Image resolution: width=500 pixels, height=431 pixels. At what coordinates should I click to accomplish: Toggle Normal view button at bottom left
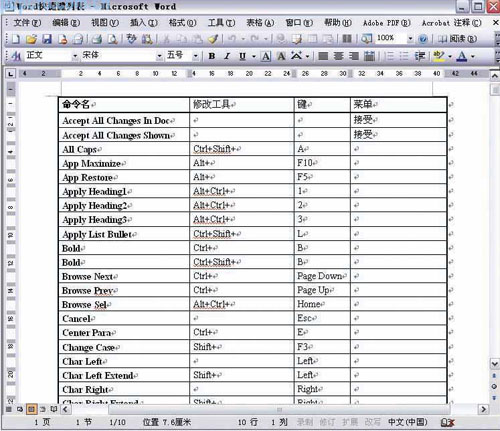click(x=9, y=409)
